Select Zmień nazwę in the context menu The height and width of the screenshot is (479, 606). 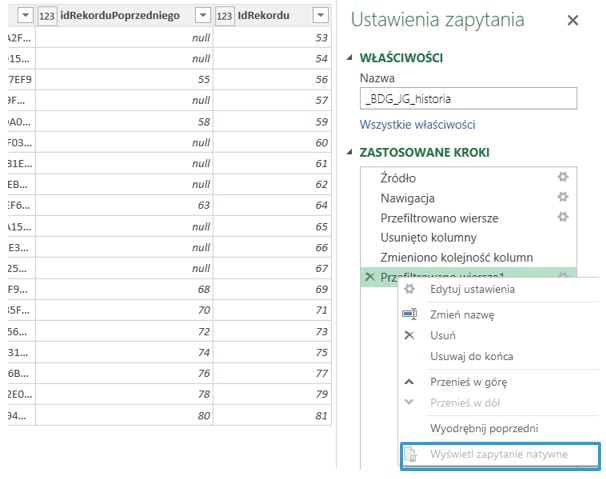tap(461, 314)
